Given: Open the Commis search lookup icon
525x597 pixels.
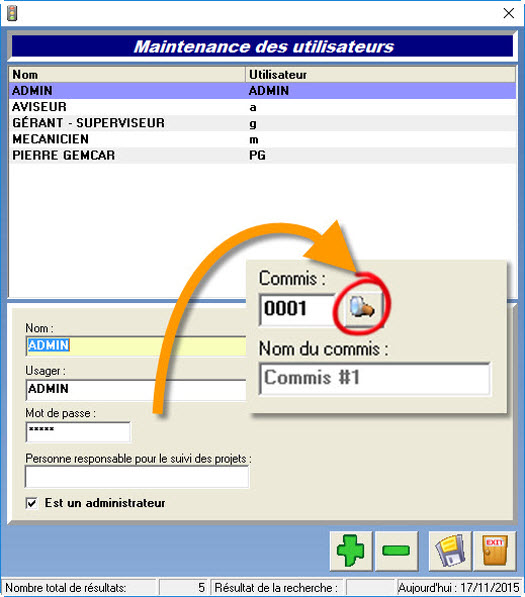Looking at the screenshot, I should coord(362,308).
